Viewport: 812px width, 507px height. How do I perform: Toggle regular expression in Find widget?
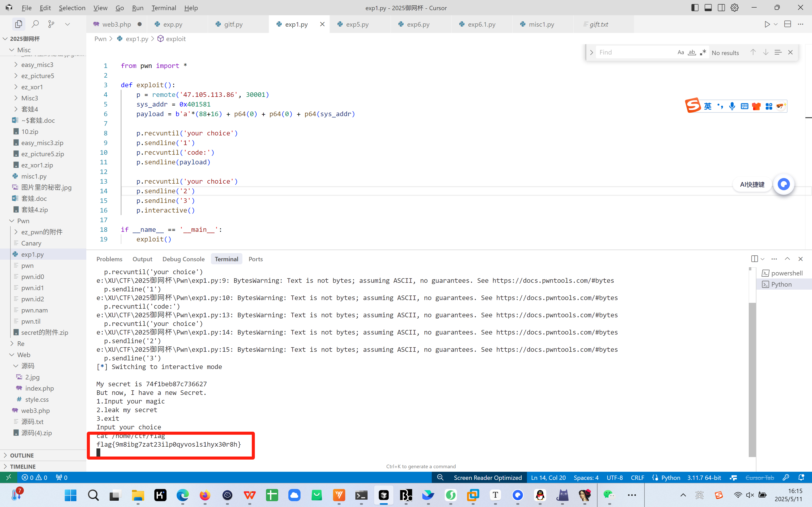(703, 52)
